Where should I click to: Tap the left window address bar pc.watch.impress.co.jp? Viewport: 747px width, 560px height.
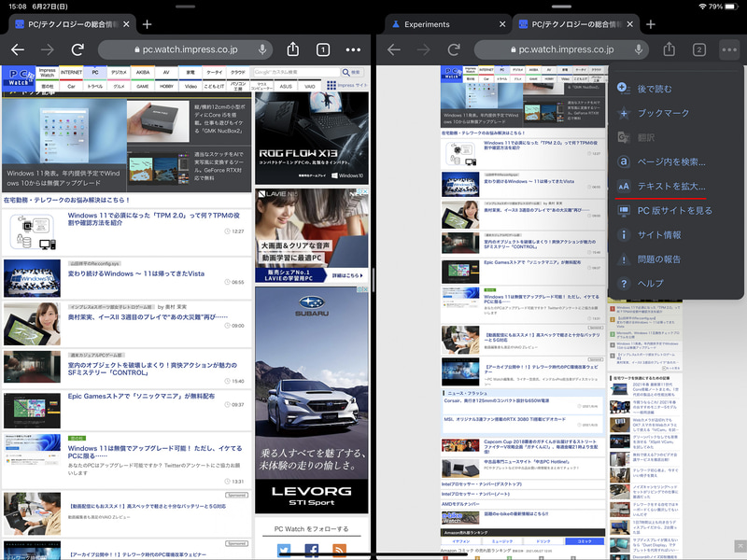185,49
